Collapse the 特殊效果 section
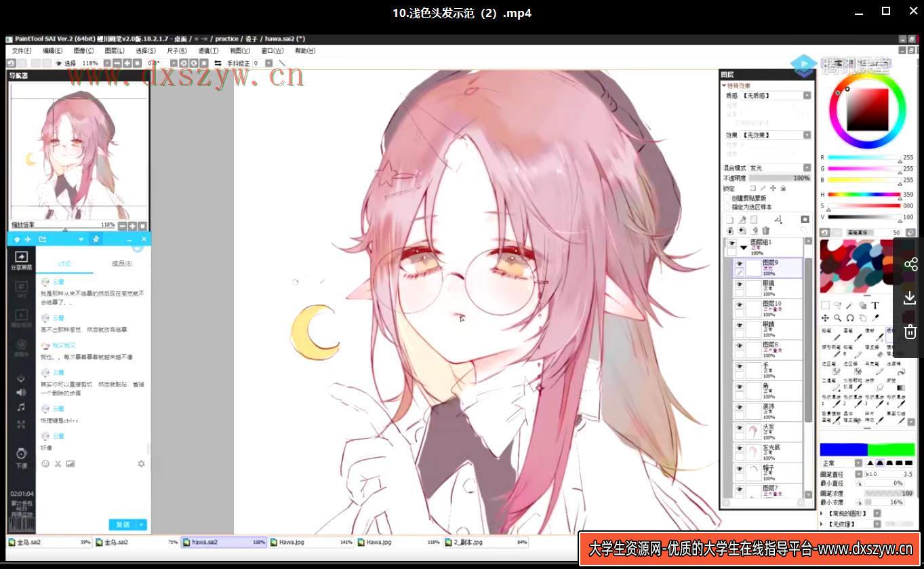Viewport: 924px width, 569px height. (x=724, y=86)
